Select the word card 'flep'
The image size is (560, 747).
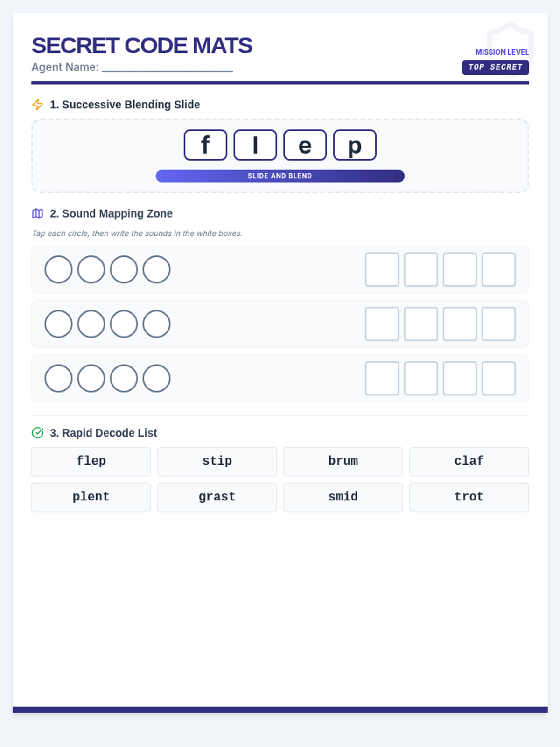click(x=91, y=462)
